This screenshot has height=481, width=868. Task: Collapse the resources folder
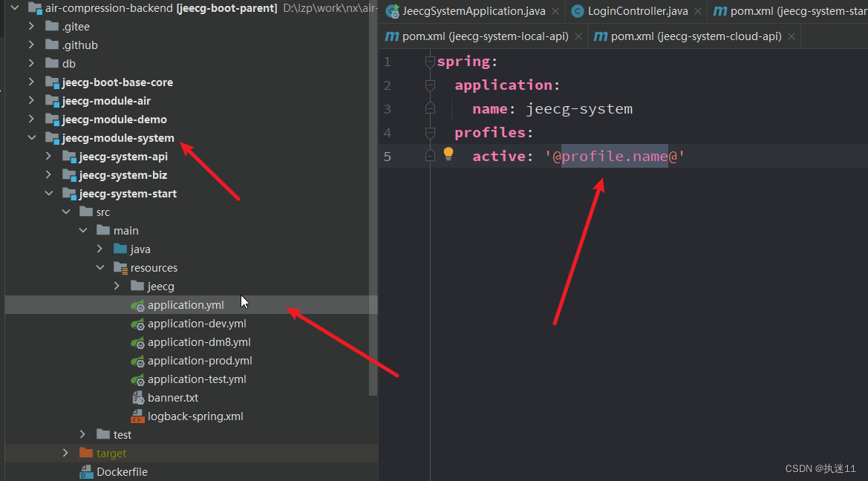point(99,267)
